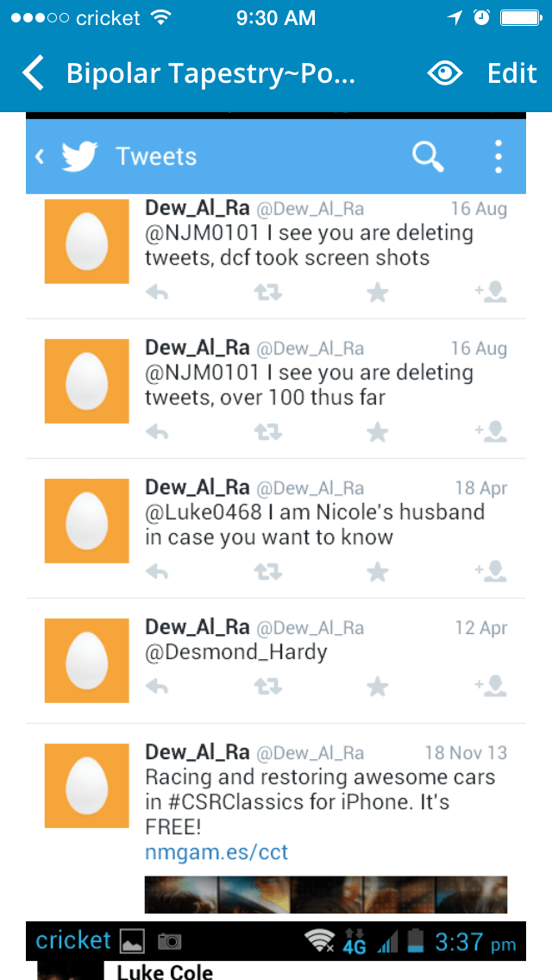Image resolution: width=552 pixels, height=980 pixels.
Task: Follow user on 'over 100 thus far' tweet
Action: [x=491, y=431]
